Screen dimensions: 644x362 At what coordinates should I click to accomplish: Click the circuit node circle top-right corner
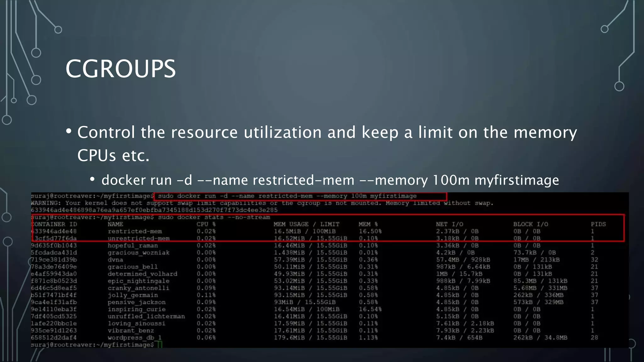pos(604,29)
